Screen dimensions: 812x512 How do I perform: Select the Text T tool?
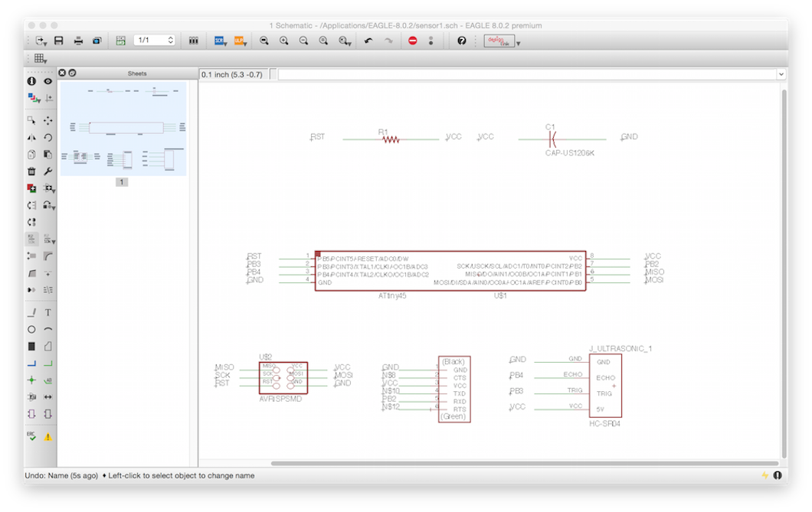[x=47, y=312]
